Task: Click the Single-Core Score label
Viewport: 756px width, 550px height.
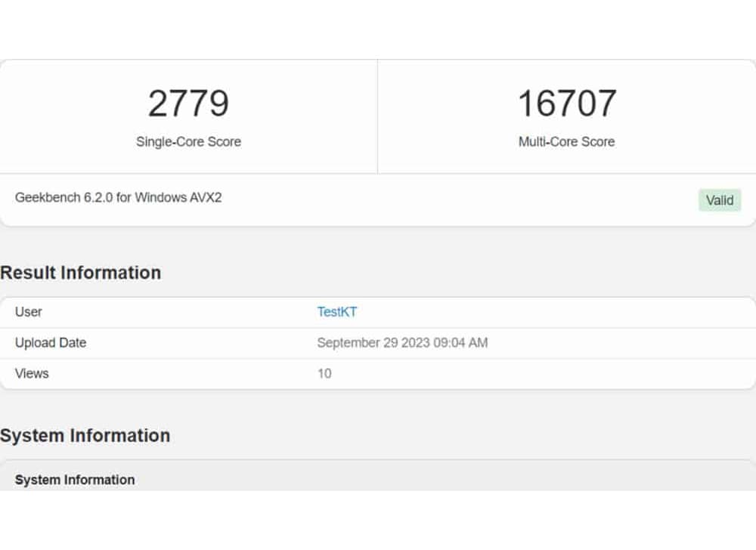Action: click(x=188, y=141)
